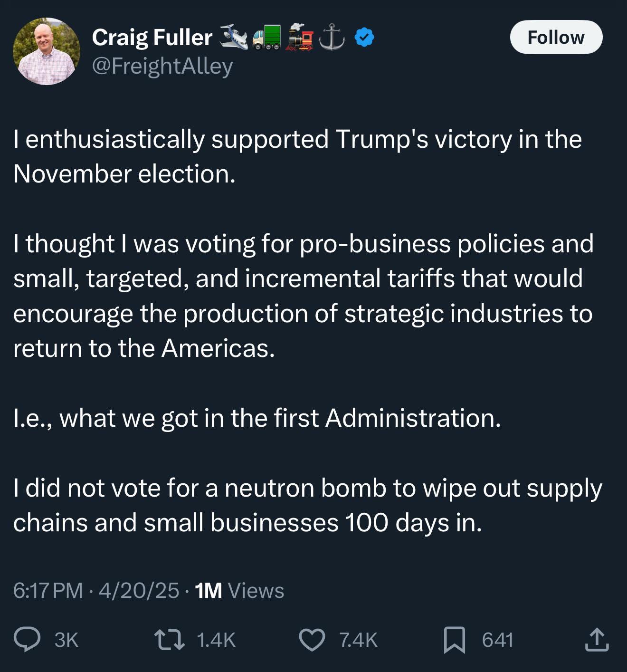
Task: Click the 7.4K likes count
Action: click(x=358, y=640)
